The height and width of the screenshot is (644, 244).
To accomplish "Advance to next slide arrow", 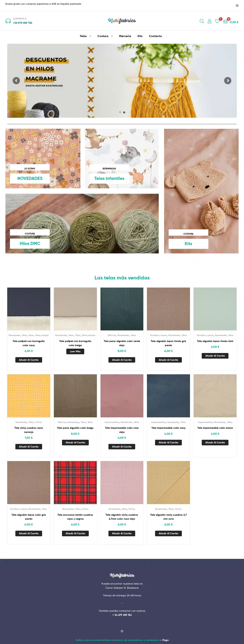I will tap(228, 80).
